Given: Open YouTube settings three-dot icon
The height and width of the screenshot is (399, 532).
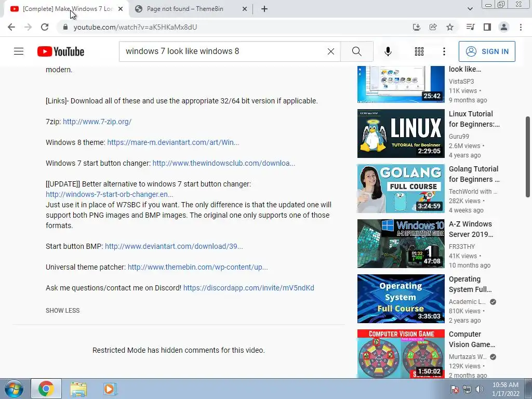Looking at the screenshot, I should (444, 51).
